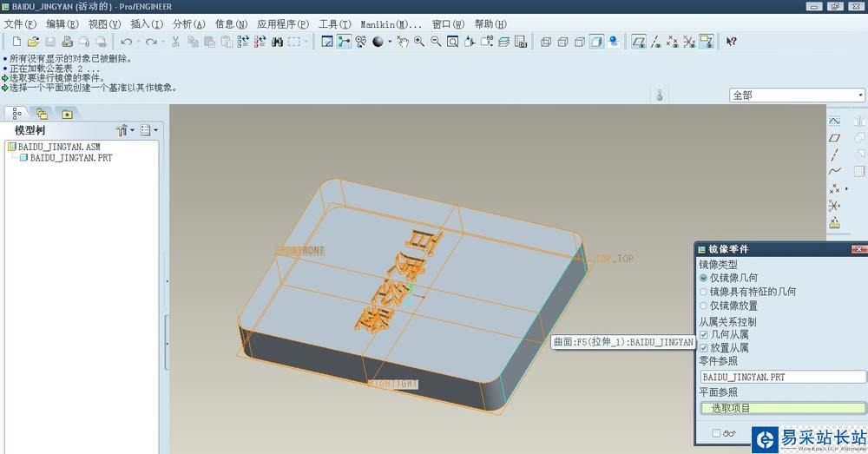
Task: Open the orient mode icon
Action: coord(361,42)
